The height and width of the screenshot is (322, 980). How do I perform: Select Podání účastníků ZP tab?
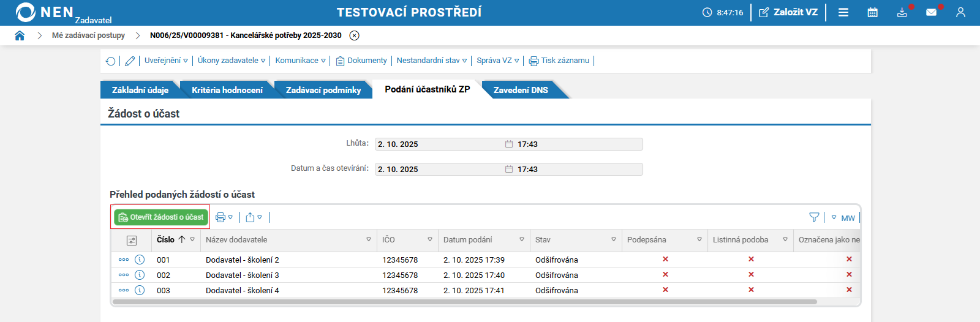pos(428,89)
